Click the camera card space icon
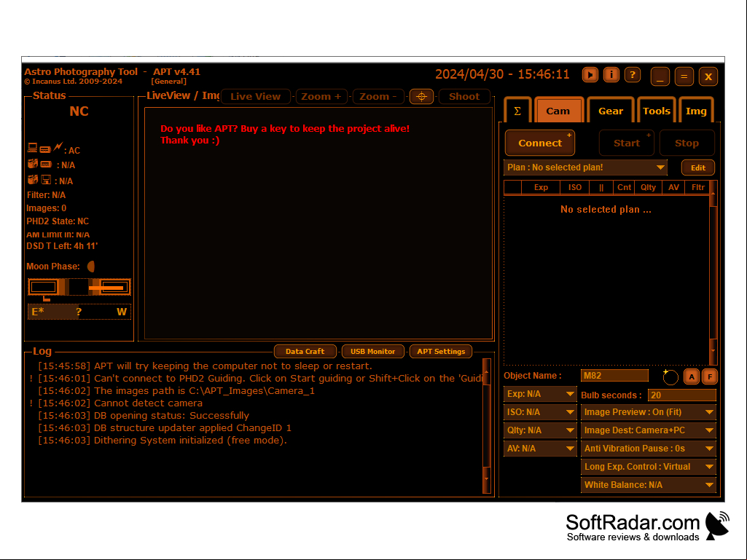 pos(39,165)
